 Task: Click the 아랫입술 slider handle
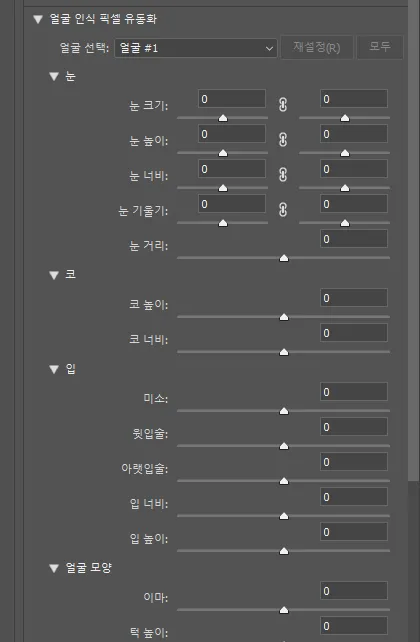[284, 481]
